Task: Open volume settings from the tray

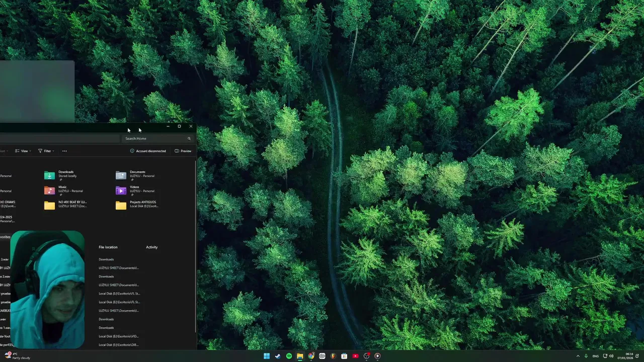Action: pos(611,356)
